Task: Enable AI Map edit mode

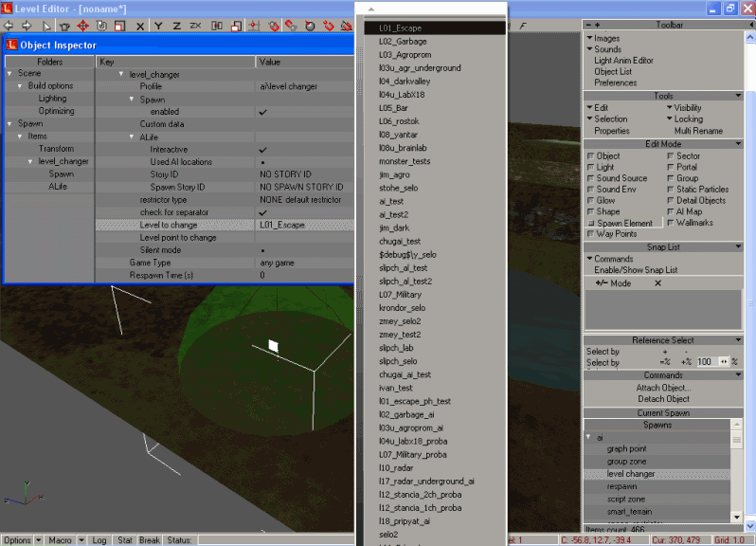Action: click(x=684, y=211)
